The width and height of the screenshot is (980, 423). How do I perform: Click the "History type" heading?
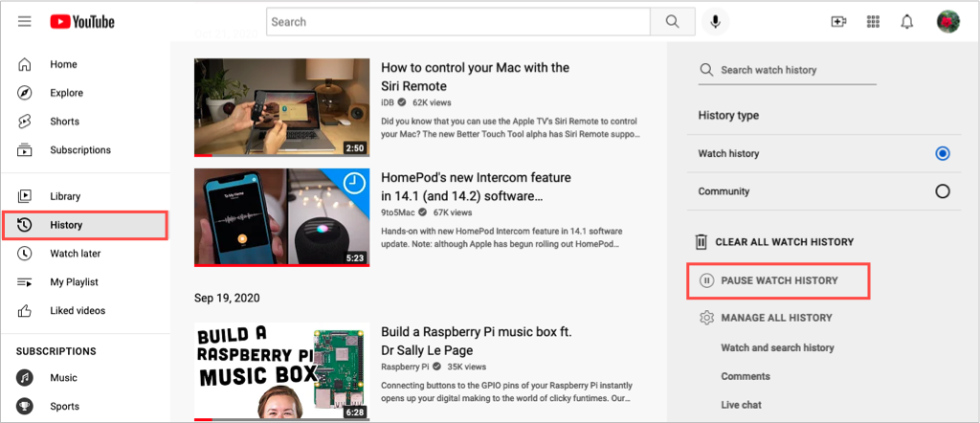click(x=728, y=116)
